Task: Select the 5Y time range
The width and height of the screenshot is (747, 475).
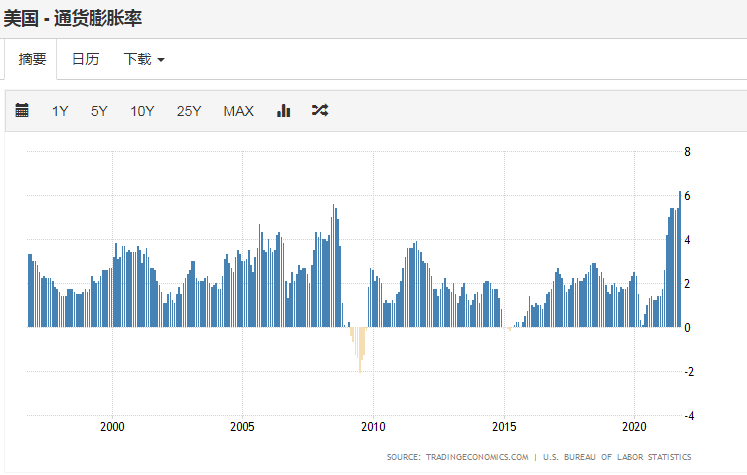Action: pos(99,111)
